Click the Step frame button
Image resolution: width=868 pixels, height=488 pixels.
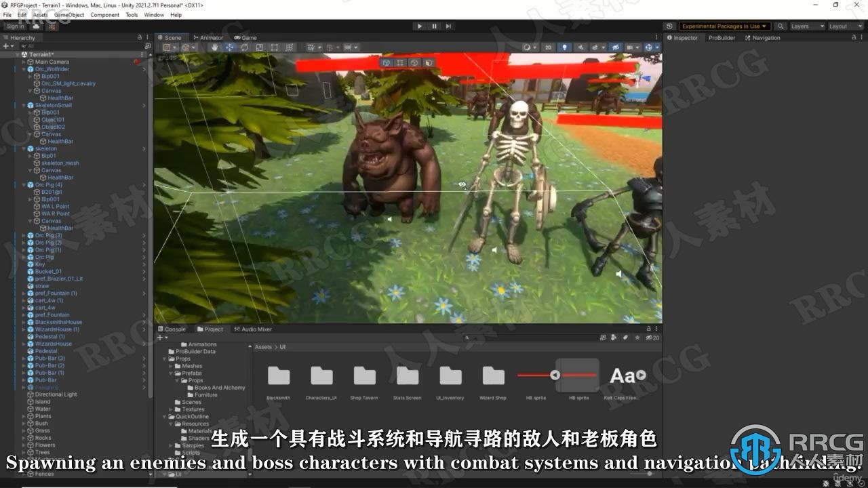point(448,26)
